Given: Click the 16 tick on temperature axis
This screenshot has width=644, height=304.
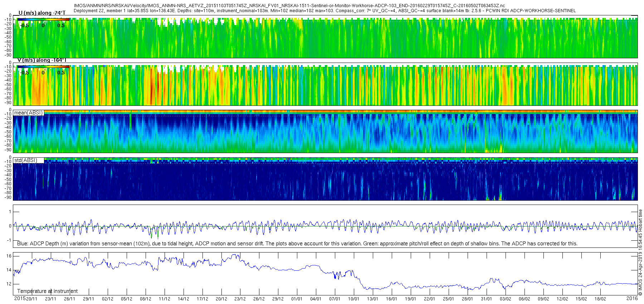Looking at the screenshot, I should tap(9, 256).
